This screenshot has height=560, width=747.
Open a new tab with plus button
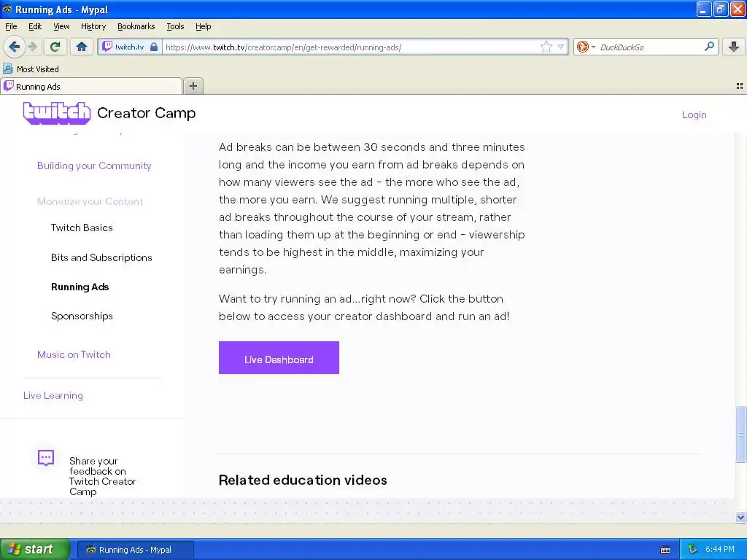coord(193,86)
